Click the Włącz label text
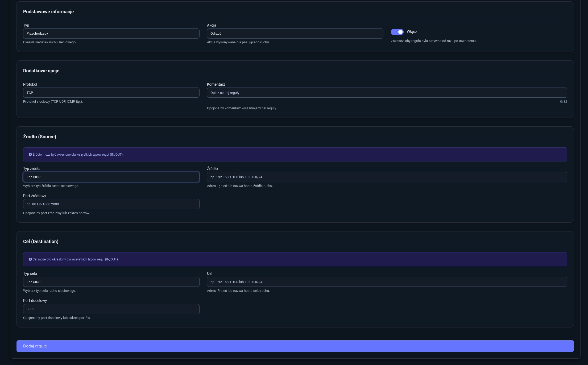The width and height of the screenshot is (588, 365). click(412, 32)
